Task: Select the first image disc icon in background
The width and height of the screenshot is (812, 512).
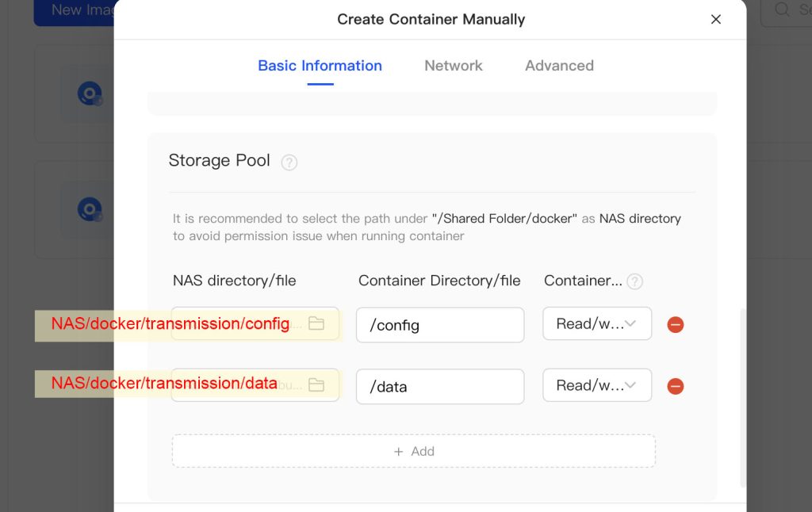Action: [89, 94]
